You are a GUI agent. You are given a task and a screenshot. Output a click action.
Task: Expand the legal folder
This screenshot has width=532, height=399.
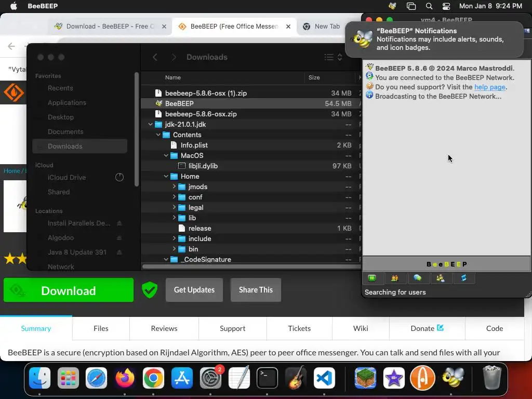pyautogui.click(x=174, y=207)
